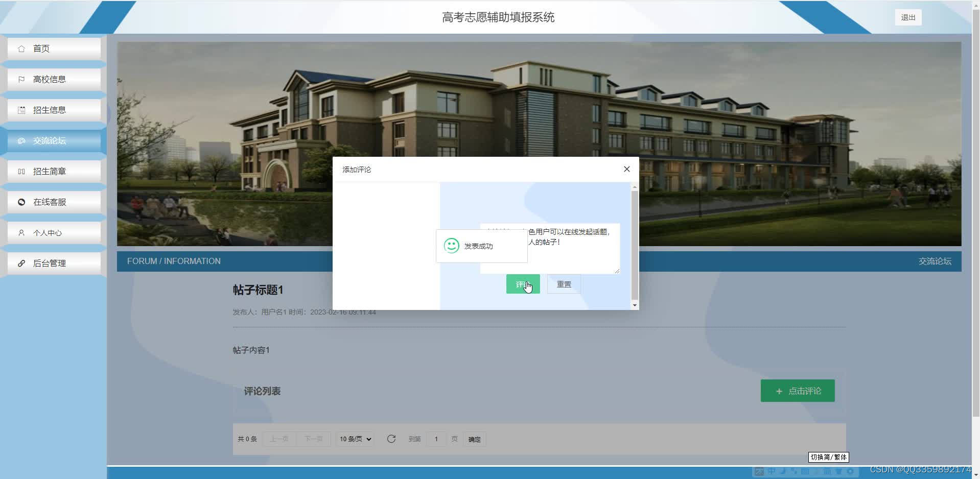This screenshot has width=980, height=479.
Task: Click the 添加评论 dialog title
Action: coord(357,170)
